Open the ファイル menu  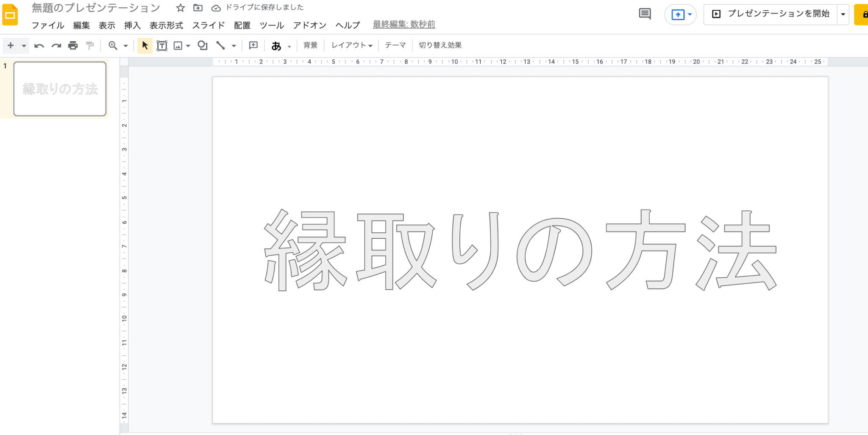pos(48,25)
